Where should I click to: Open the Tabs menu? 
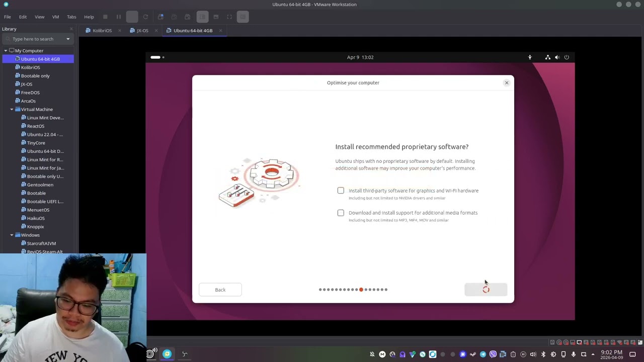pyautogui.click(x=71, y=17)
